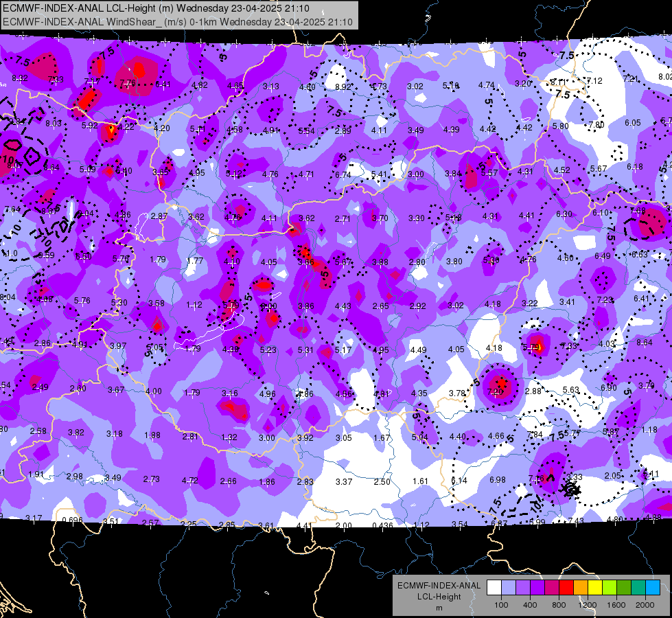Select the grid value 4.52
The width and height of the screenshot is (672, 618).
pos(562,170)
